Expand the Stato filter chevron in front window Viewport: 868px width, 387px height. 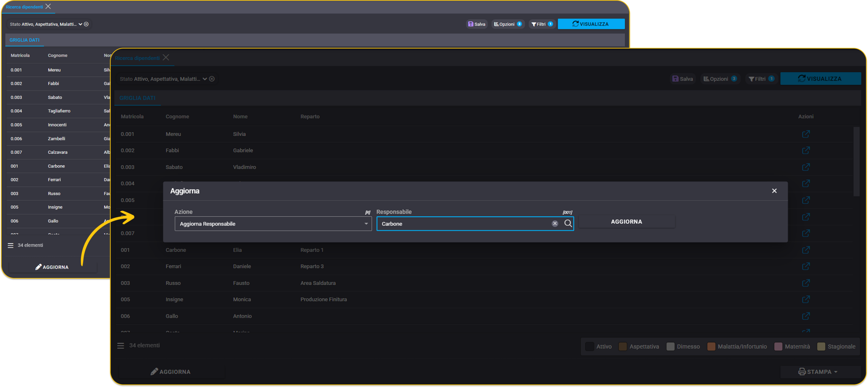point(205,79)
